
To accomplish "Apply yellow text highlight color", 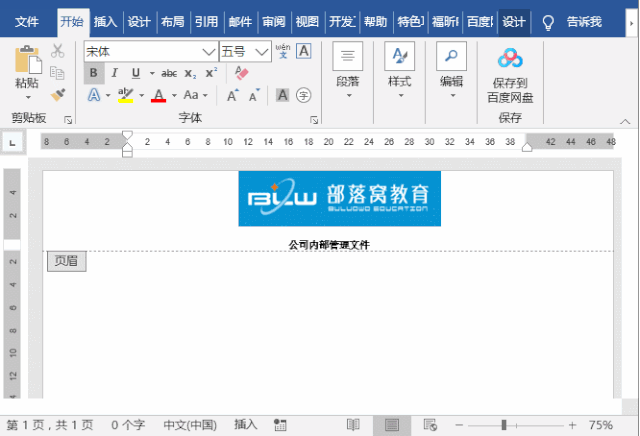I will click(125, 95).
